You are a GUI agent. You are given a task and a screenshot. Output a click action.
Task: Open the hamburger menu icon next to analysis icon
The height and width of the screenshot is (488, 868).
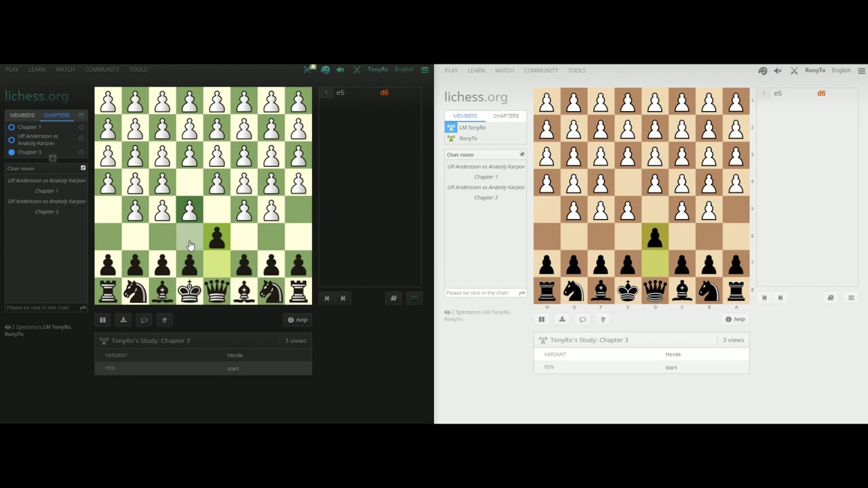(414, 298)
